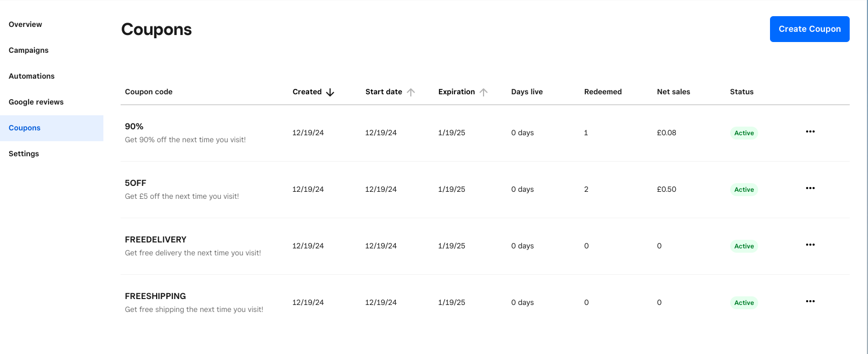Click 'Get £5 off the next time you visit!'

[x=182, y=196]
